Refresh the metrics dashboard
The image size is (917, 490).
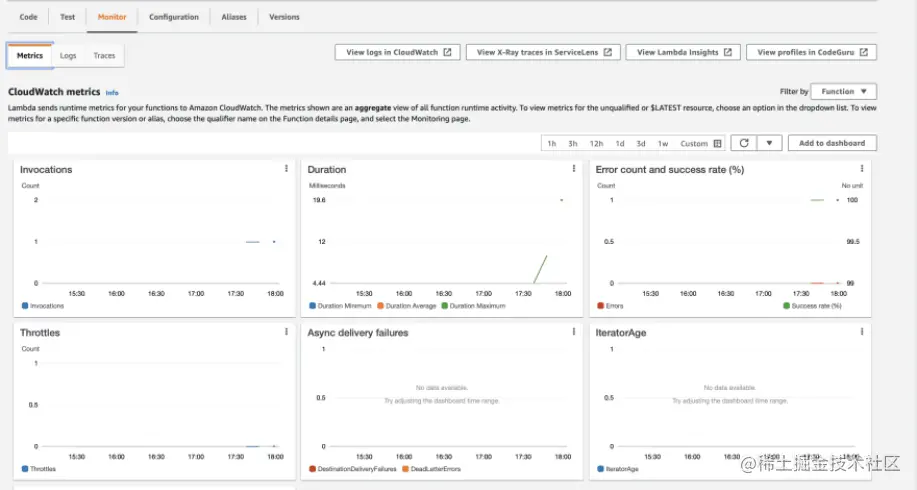pos(744,143)
